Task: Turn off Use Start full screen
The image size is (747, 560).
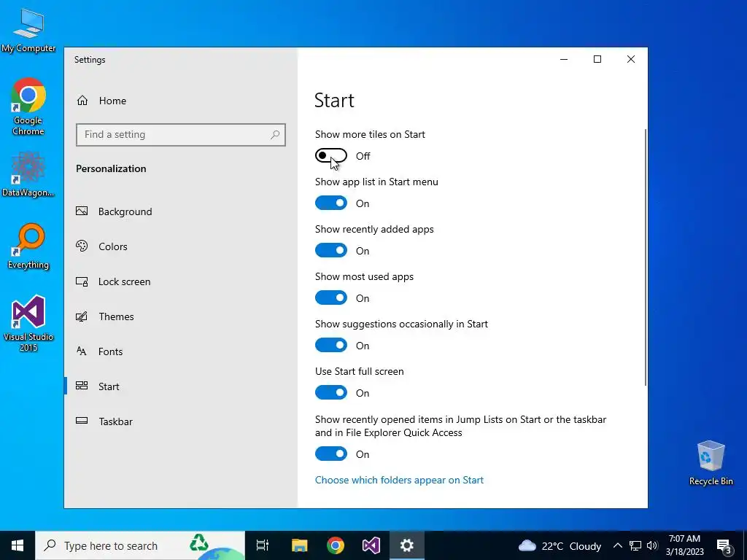Action: click(x=331, y=392)
